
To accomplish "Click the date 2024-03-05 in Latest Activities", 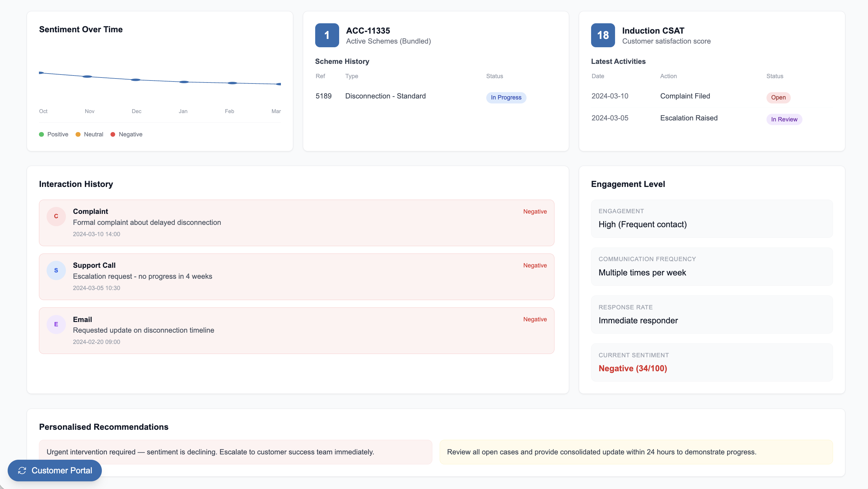I will click(610, 118).
